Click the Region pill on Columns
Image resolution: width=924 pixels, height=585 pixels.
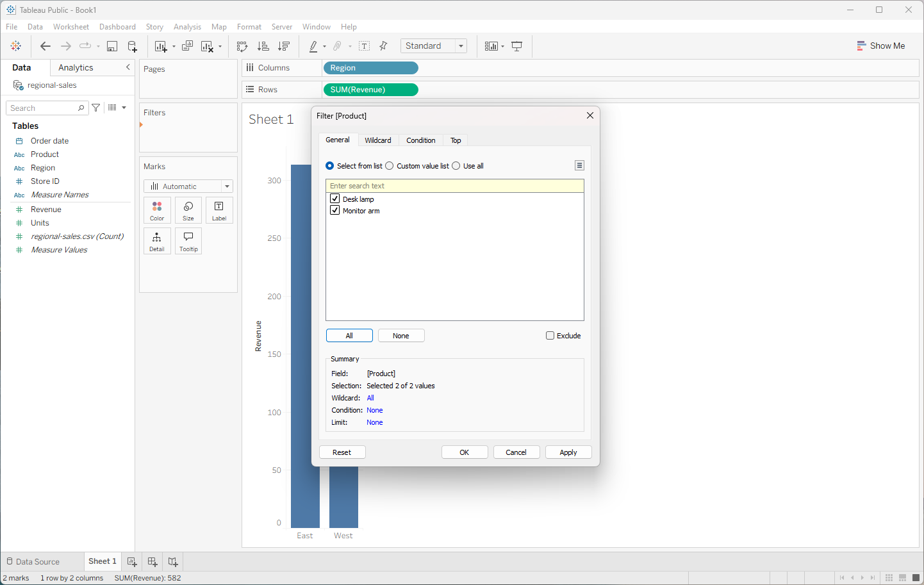coord(371,68)
